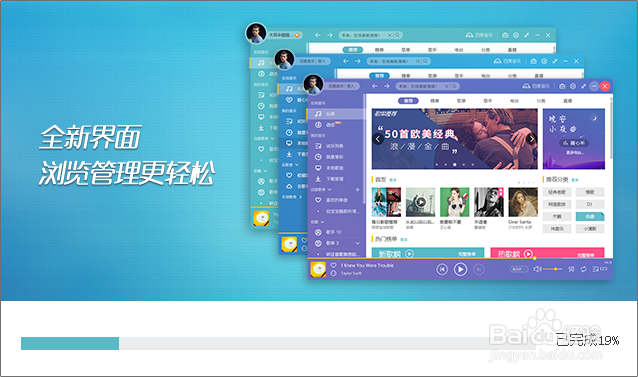Click back arrow in purple window header

tap(375, 86)
